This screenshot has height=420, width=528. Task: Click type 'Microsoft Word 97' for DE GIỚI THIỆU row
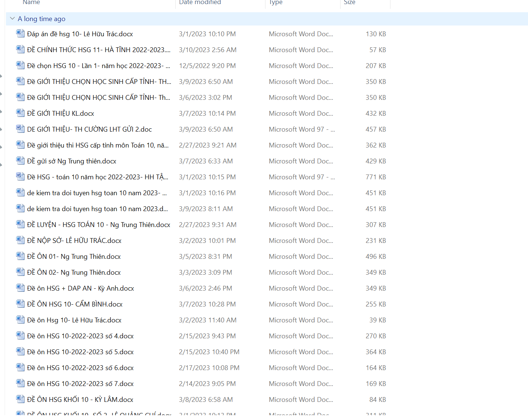302,129
